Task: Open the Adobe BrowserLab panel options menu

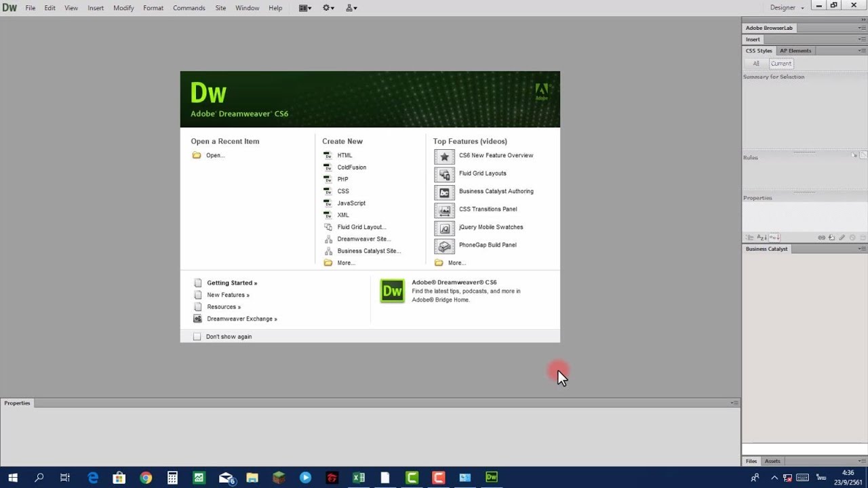Action: 862,28
